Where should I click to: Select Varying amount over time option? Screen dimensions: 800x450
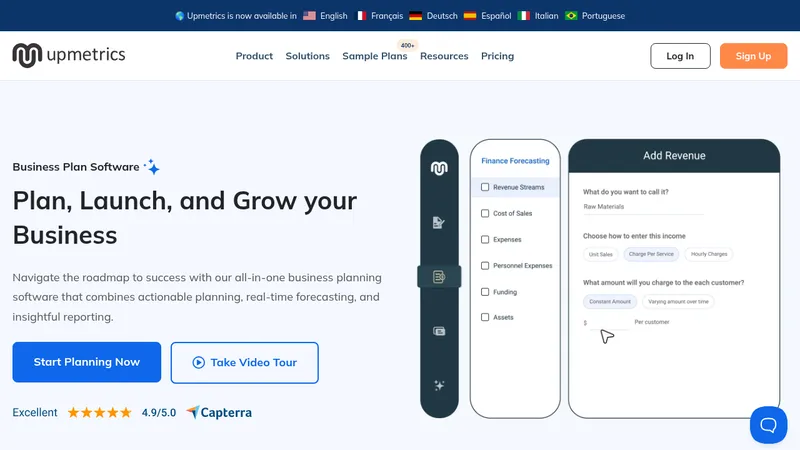point(678,302)
